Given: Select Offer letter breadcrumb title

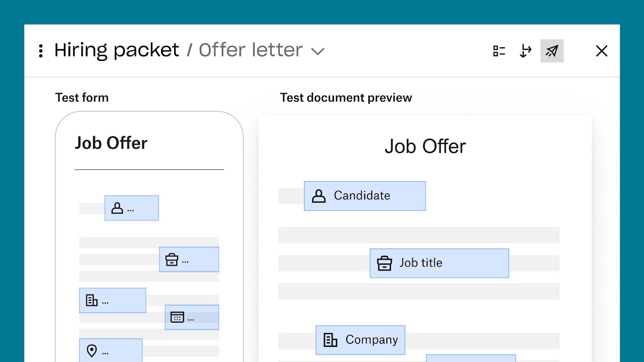Looking at the screenshot, I should (x=251, y=50).
